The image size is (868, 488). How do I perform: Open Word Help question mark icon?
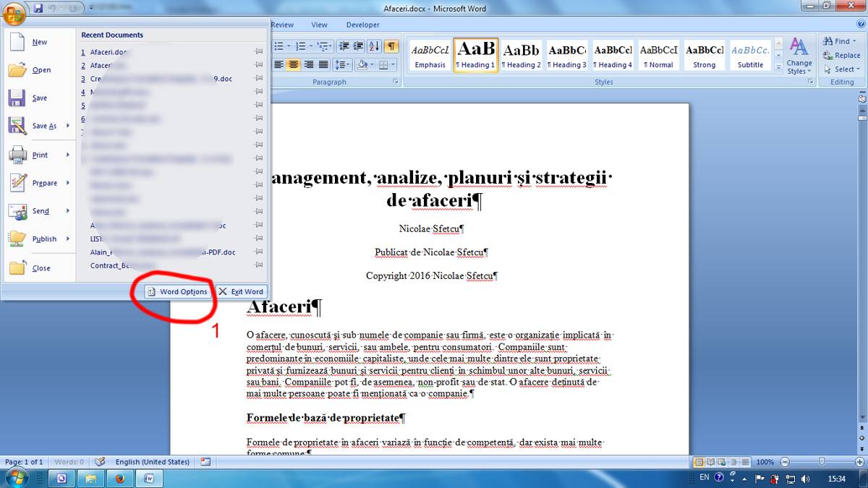(861, 25)
